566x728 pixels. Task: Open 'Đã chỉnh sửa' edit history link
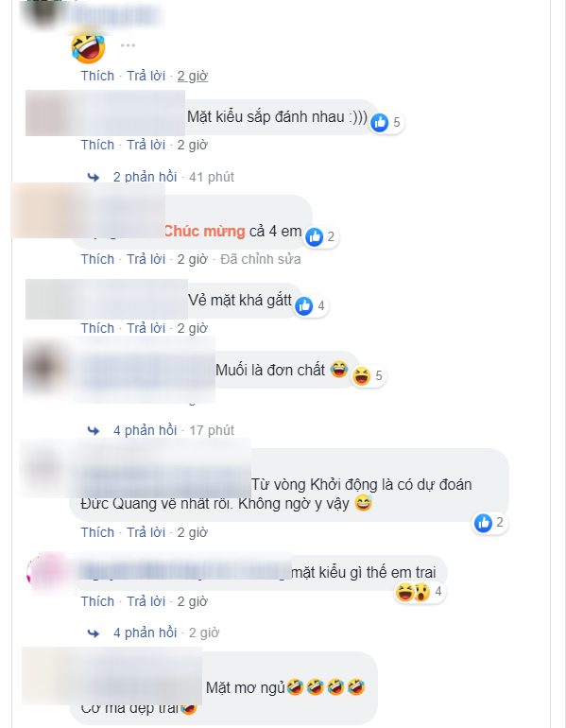pos(260,259)
